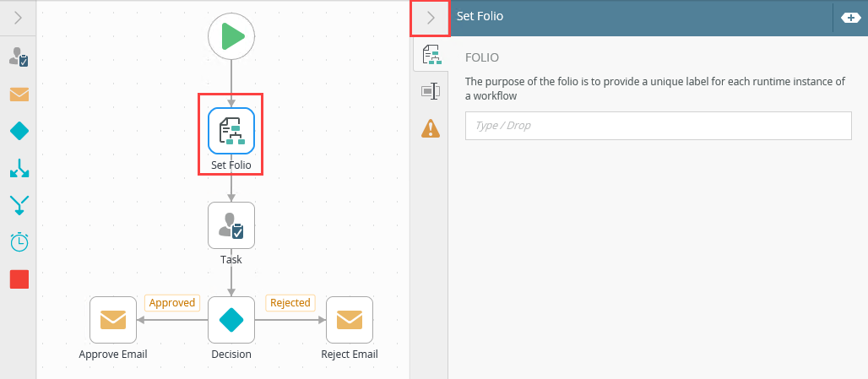Select the Decision step node
This screenshot has width=868, height=379.
pos(231,320)
